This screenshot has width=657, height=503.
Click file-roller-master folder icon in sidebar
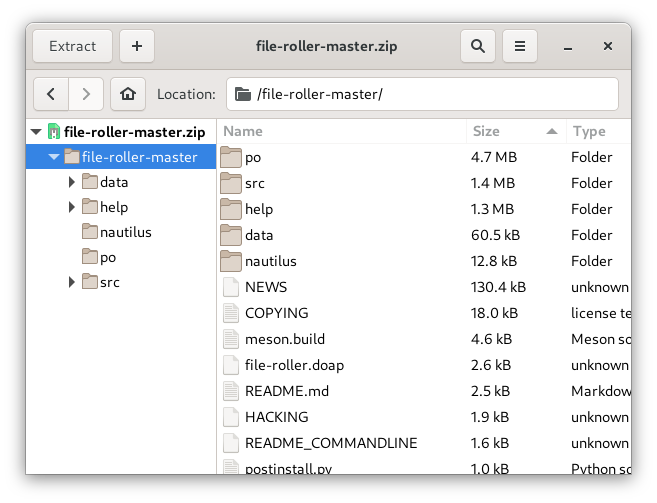tap(72, 157)
